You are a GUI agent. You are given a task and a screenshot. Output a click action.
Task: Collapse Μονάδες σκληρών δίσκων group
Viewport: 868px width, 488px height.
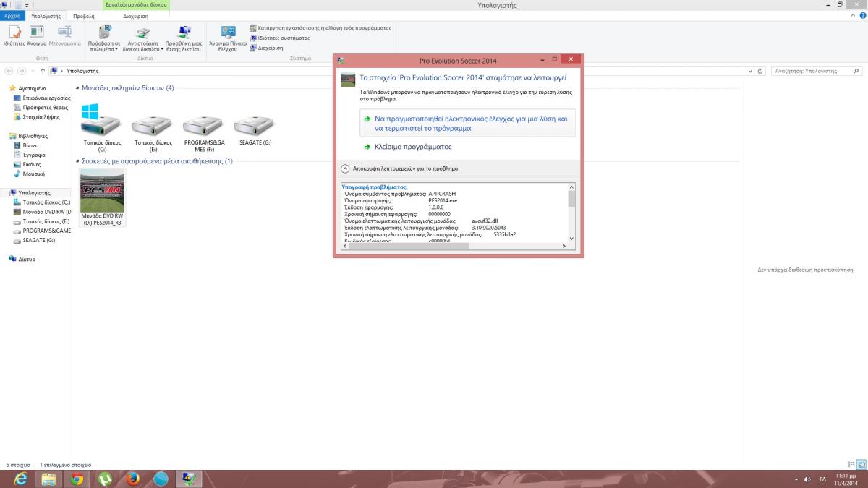pos(78,88)
